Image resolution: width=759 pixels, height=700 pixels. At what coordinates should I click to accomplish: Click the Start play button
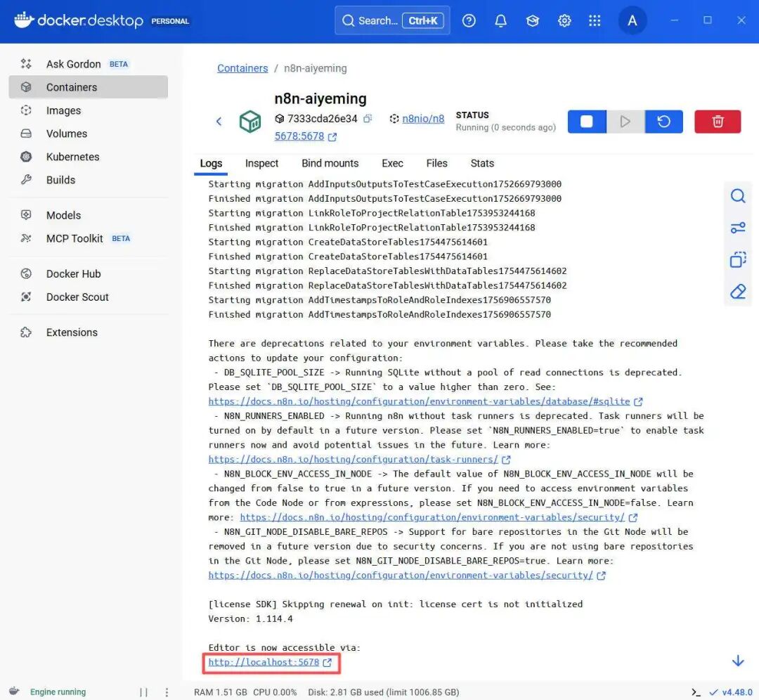pos(625,122)
